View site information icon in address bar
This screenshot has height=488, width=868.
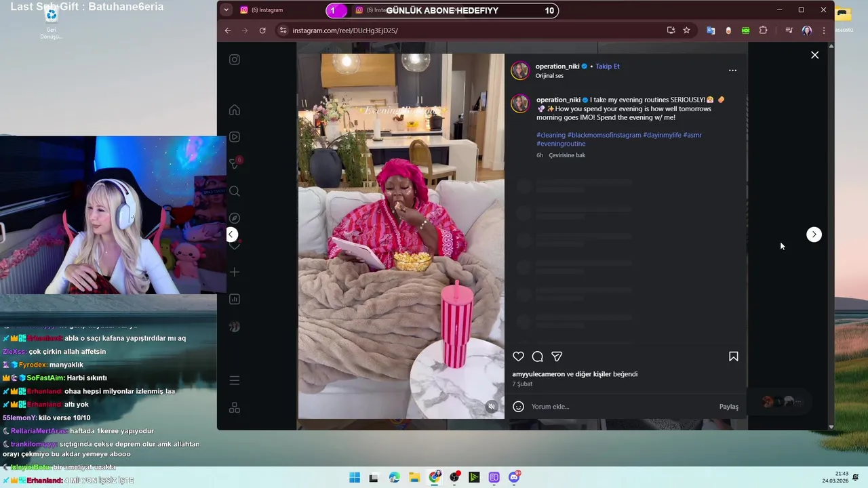[x=283, y=30]
